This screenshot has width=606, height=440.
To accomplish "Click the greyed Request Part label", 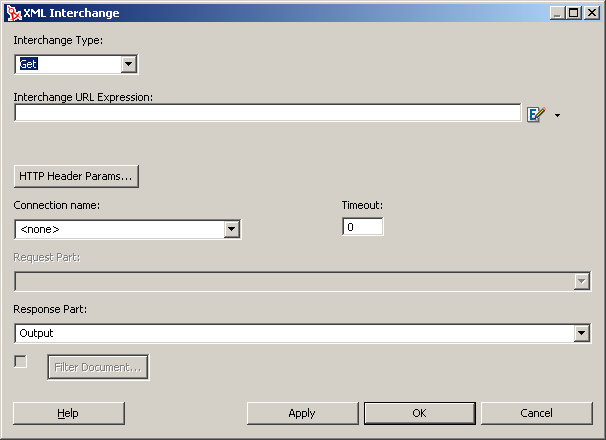I will (x=47, y=258).
